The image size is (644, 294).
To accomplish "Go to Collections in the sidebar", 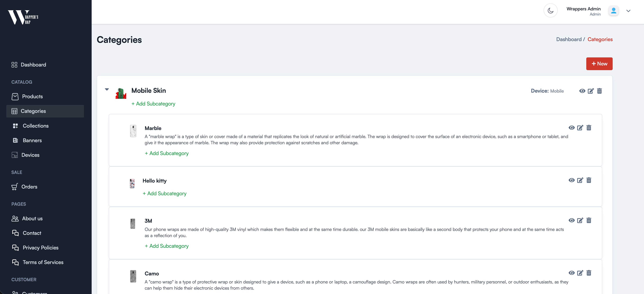I will [35, 126].
